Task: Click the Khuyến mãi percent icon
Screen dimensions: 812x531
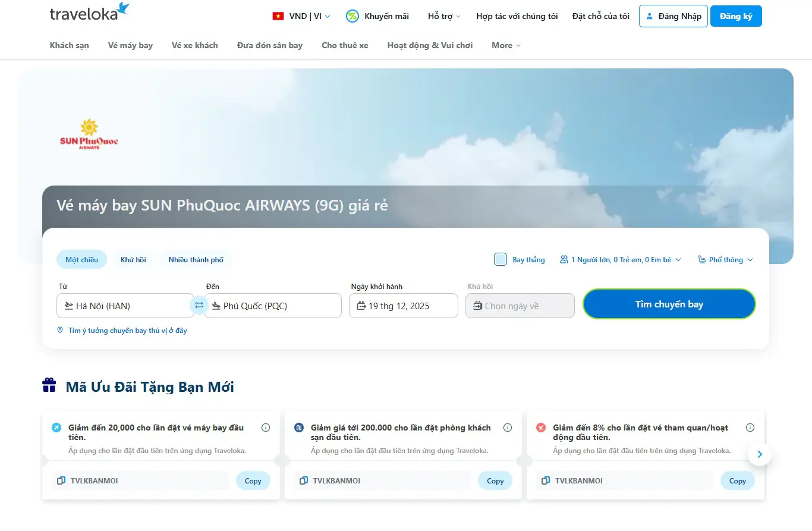Action: pos(353,16)
